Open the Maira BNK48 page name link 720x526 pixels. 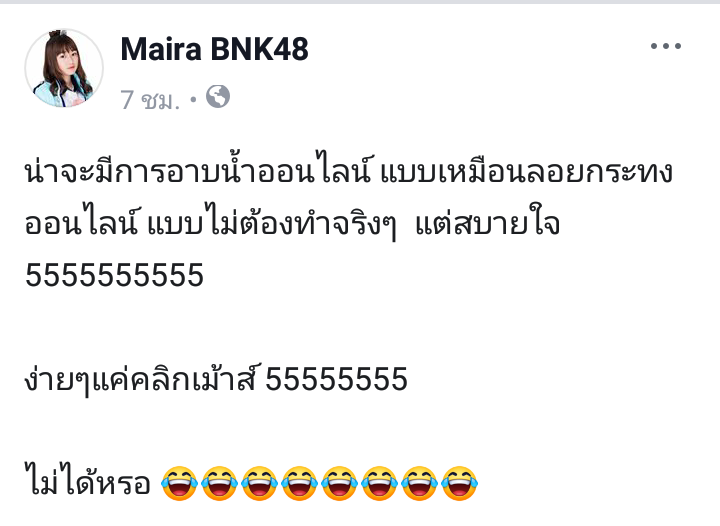(x=214, y=49)
